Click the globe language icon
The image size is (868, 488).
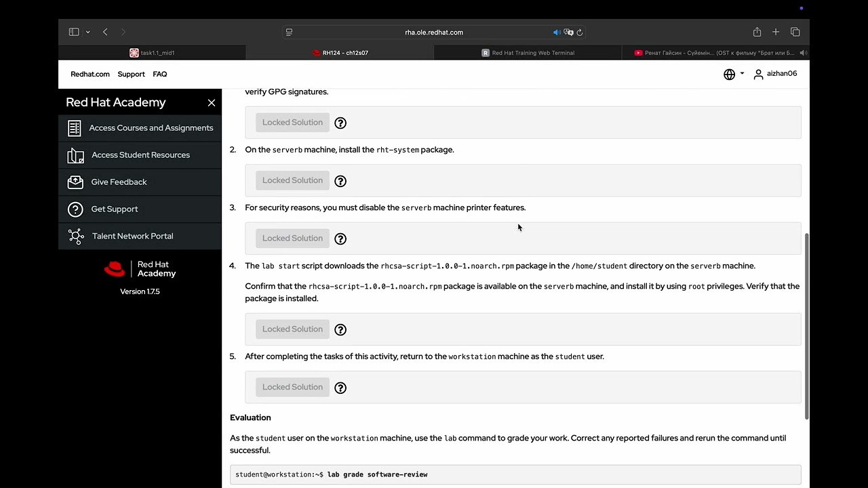729,74
